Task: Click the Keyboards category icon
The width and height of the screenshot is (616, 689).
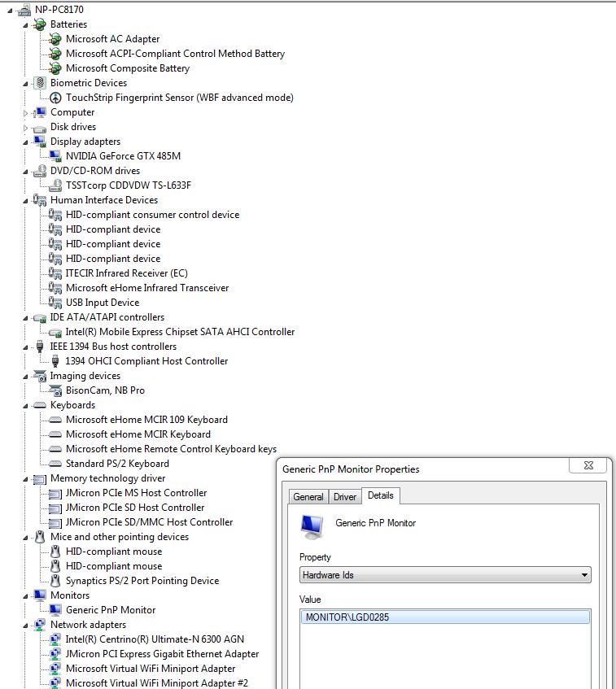Action: 40,405
